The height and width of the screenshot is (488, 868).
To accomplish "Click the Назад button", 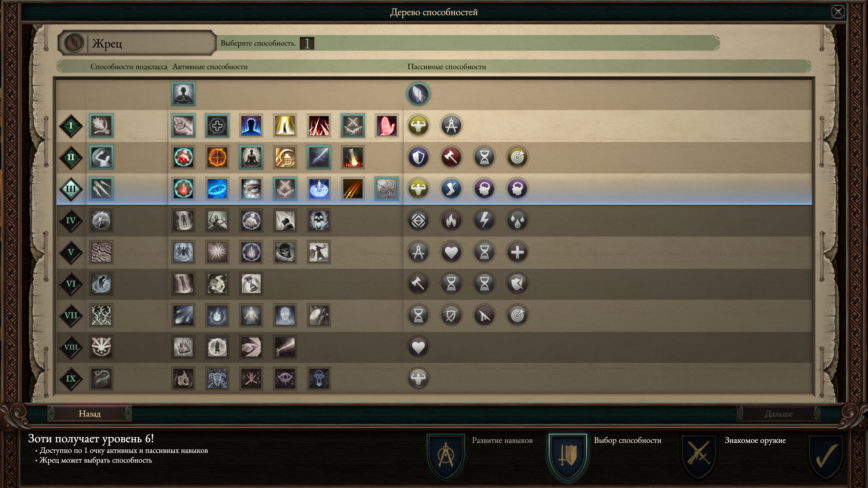I will pyautogui.click(x=90, y=414).
